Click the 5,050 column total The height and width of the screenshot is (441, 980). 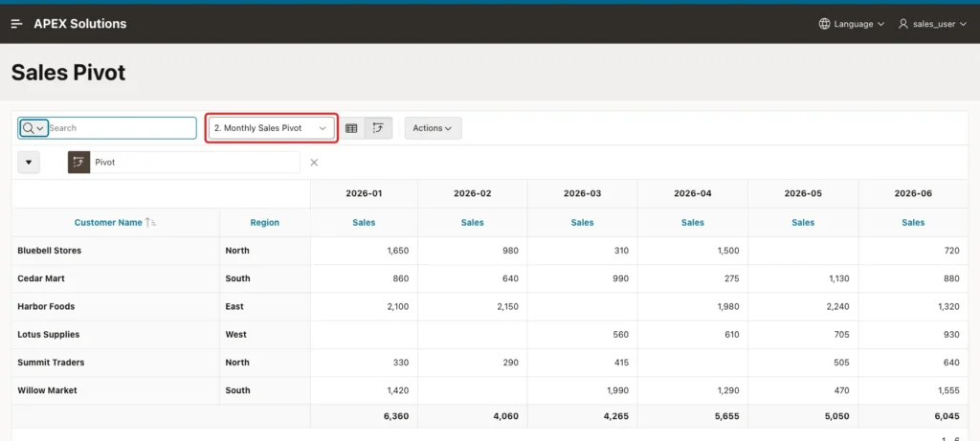pyautogui.click(x=837, y=416)
